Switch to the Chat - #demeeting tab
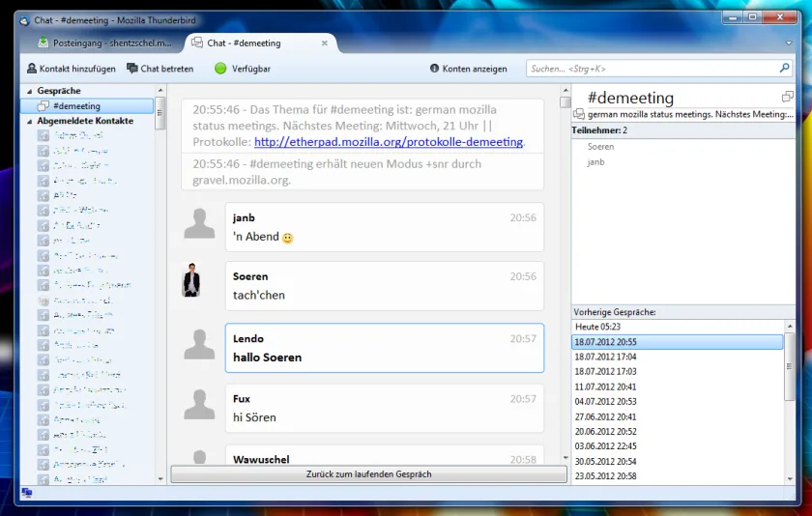Image resolution: width=812 pixels, height=516 pixels. point(260,43)
